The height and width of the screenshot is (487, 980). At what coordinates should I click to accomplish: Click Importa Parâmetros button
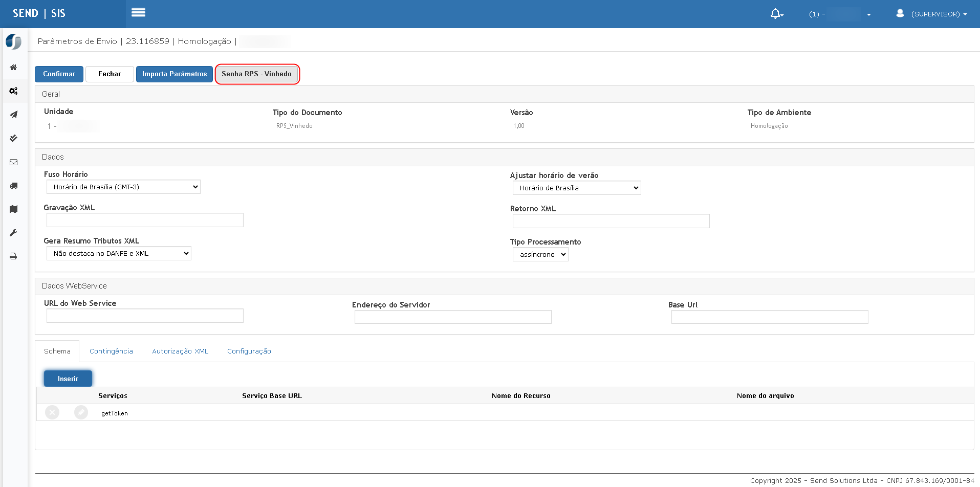175,74
